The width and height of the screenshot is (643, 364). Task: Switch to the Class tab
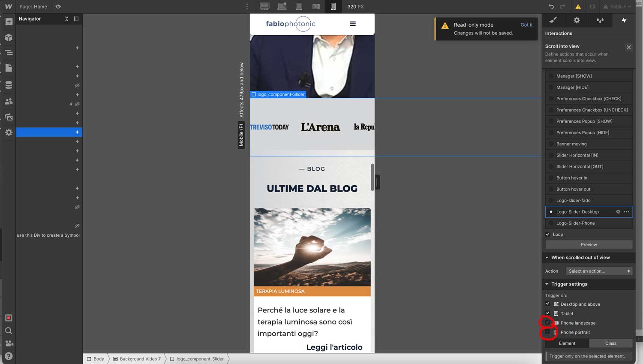click(x=610, y=343)
